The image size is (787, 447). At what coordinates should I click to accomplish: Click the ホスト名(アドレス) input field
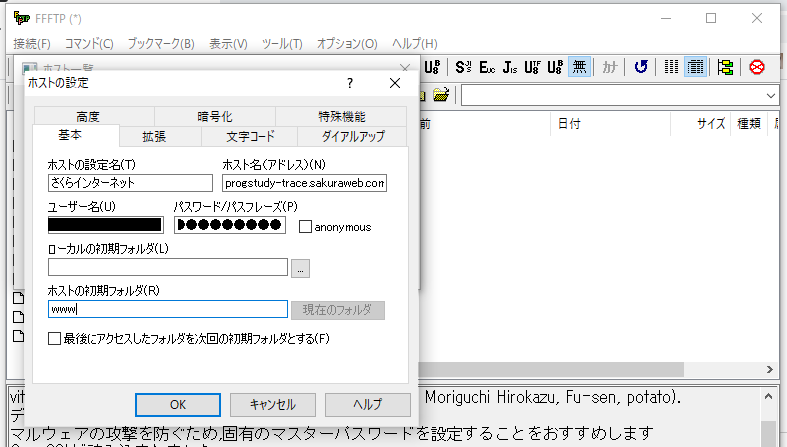click(x=304, y=183)
